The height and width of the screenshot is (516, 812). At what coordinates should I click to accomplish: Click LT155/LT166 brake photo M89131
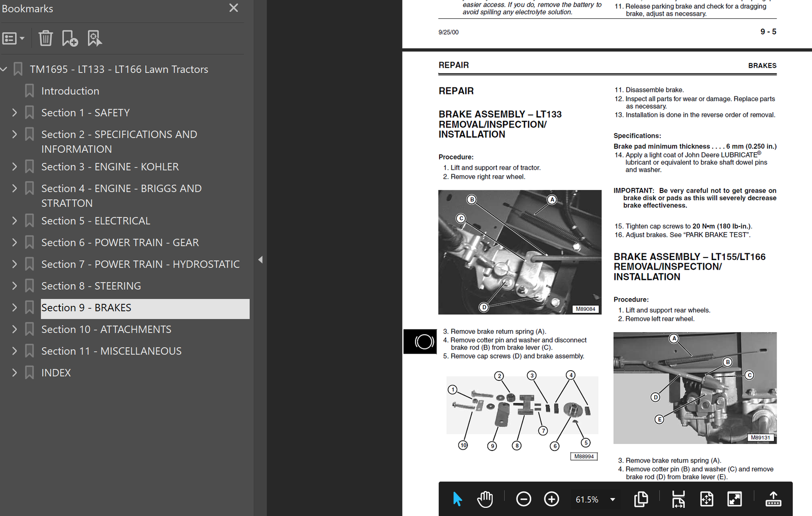695,388
